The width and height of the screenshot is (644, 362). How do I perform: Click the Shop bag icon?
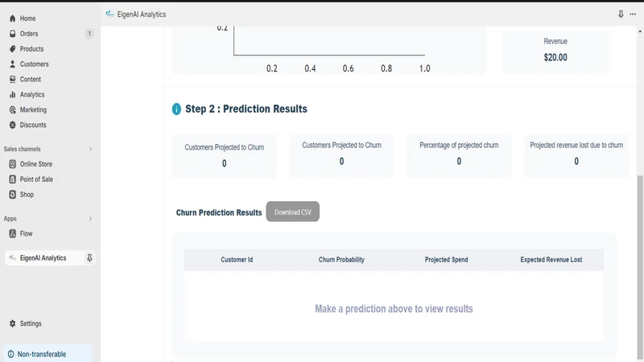(12, 195)
